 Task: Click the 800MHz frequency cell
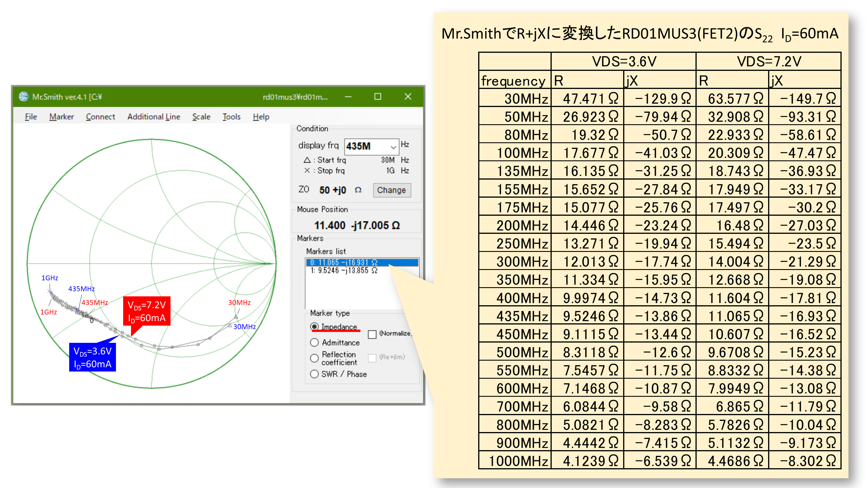coord(515,424)
